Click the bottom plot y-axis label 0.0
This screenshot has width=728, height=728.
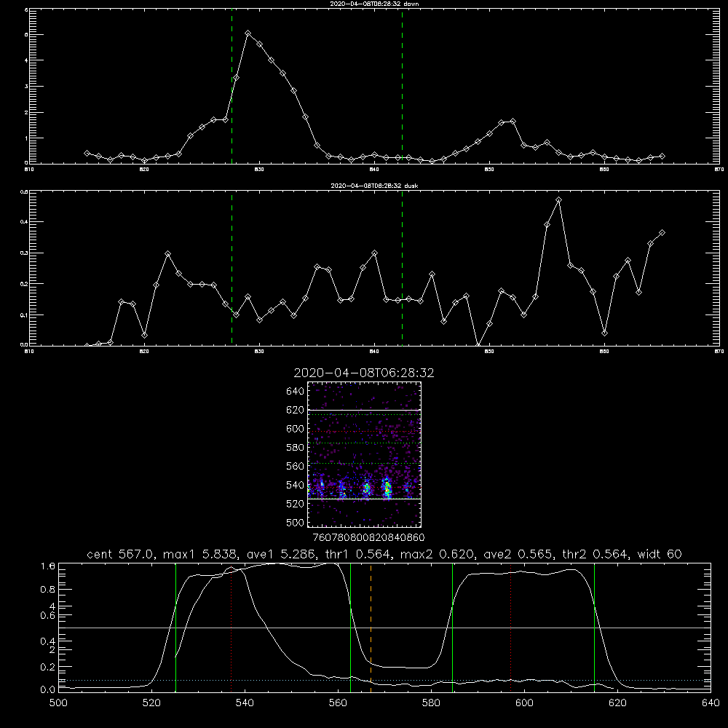(48, 690)
